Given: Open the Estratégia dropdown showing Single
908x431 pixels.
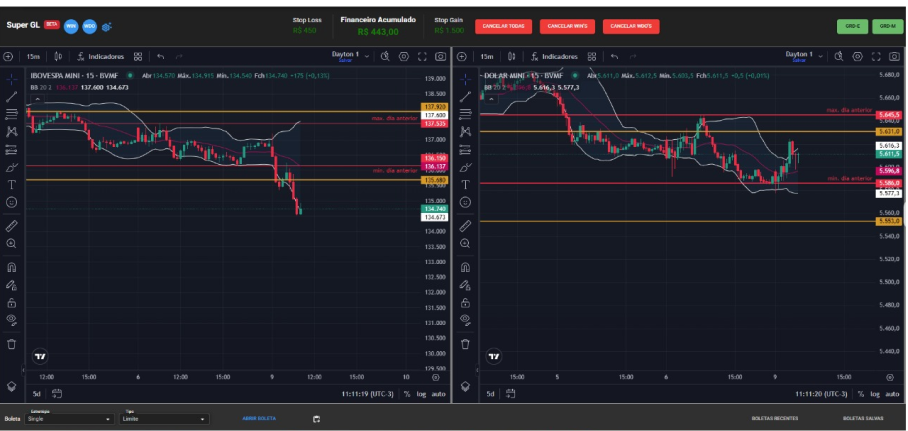Looking at the screenshot, I should pyautogui.click(x=69, y=419).
